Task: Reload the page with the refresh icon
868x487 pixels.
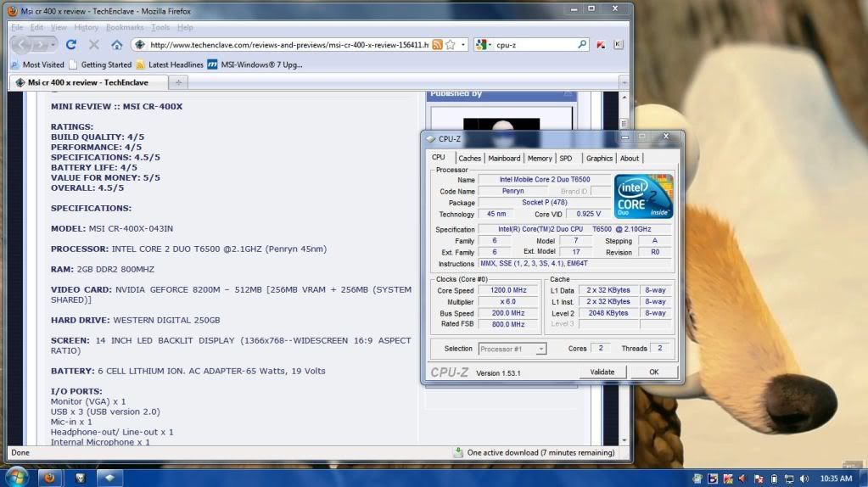Action: coord(71,44)
